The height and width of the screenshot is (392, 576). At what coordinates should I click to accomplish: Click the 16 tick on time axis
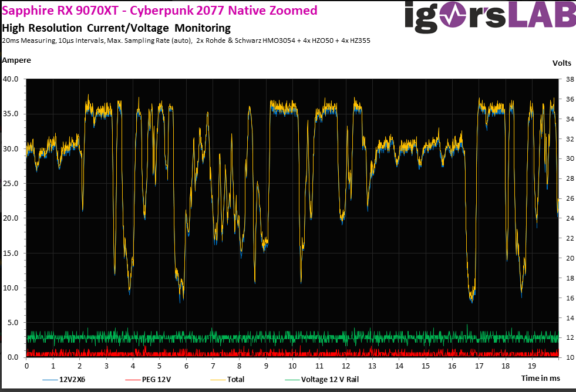tap(452, 366)
